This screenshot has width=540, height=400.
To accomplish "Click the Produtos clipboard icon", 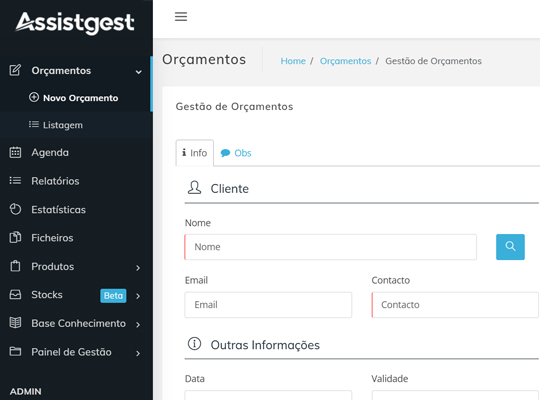I will [x=15, y=266].
